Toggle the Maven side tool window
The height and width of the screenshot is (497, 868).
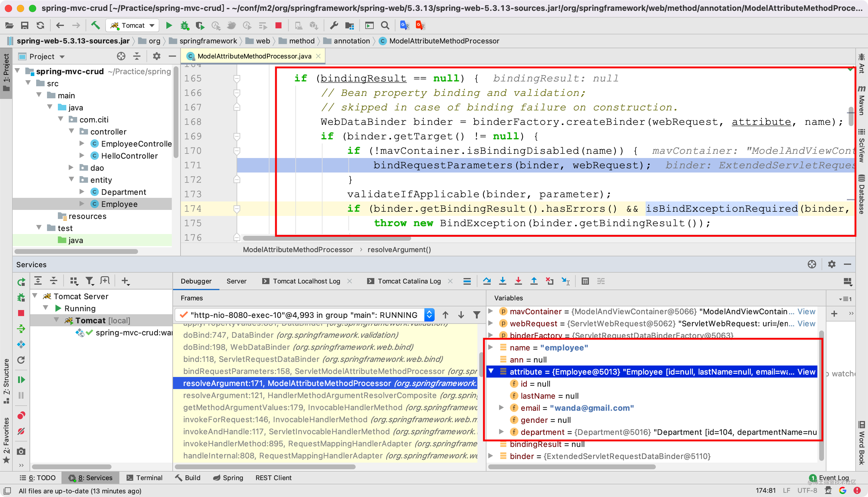(x=861, y=100)
